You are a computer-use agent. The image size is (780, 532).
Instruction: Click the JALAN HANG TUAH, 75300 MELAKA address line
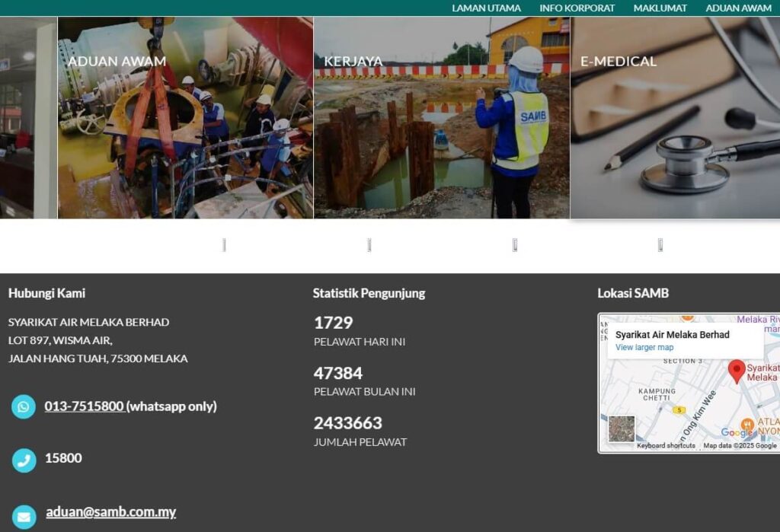[x=98, y=358]
